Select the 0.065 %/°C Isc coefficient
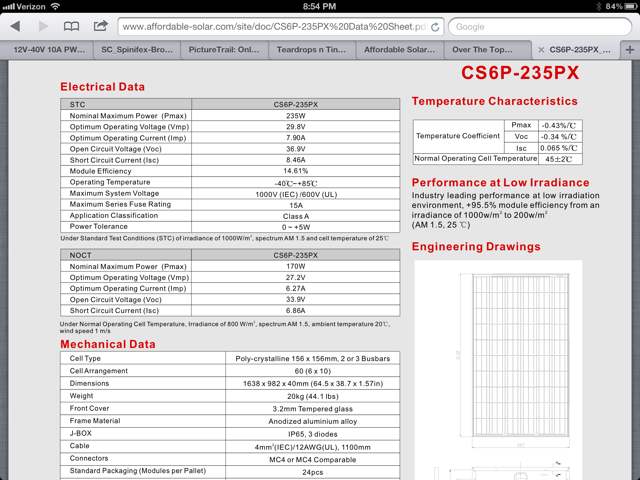This screenshot has height=480, width=640. click(x=559, y=148)
